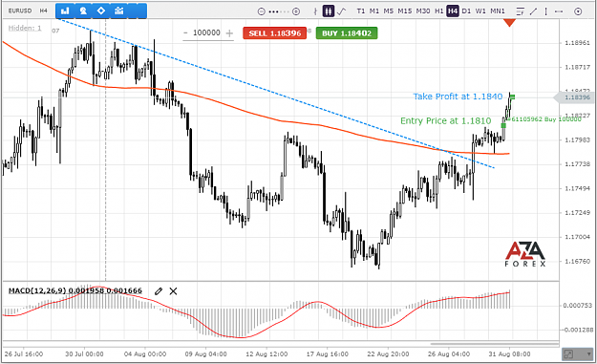Image resolution: width=597 pixels, height=364 pixels.
Task: Click SELL 1.18396 button
Action: point(274,33)
